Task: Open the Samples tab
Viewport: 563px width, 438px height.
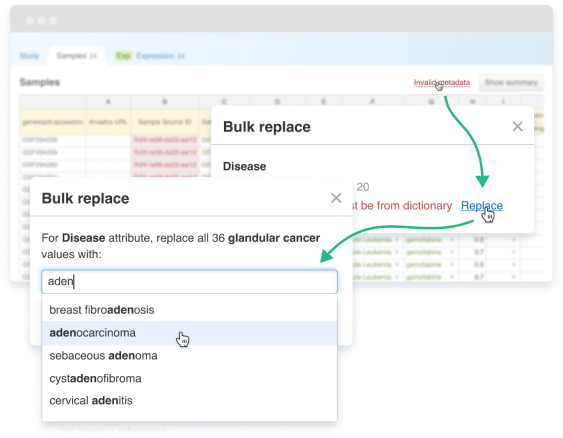Action: tap(76, 56)
